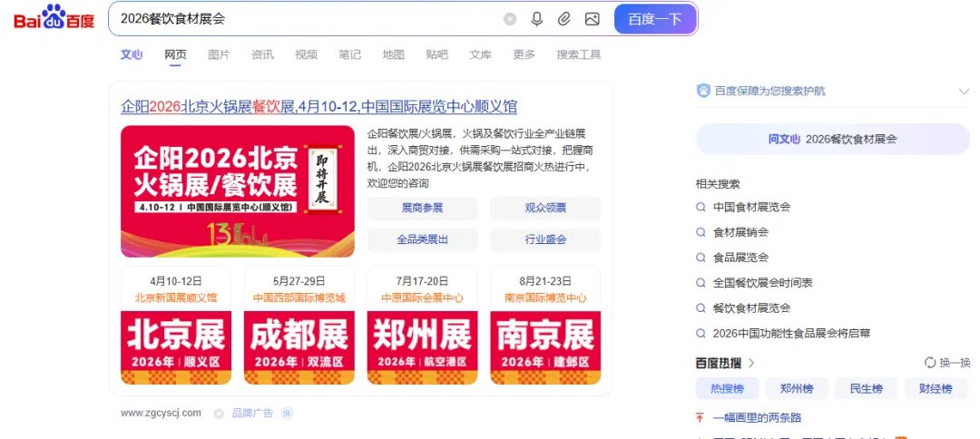Open related search 餐饮食材展览会
The image size is (980, 439).
click(x=752, y=307)
